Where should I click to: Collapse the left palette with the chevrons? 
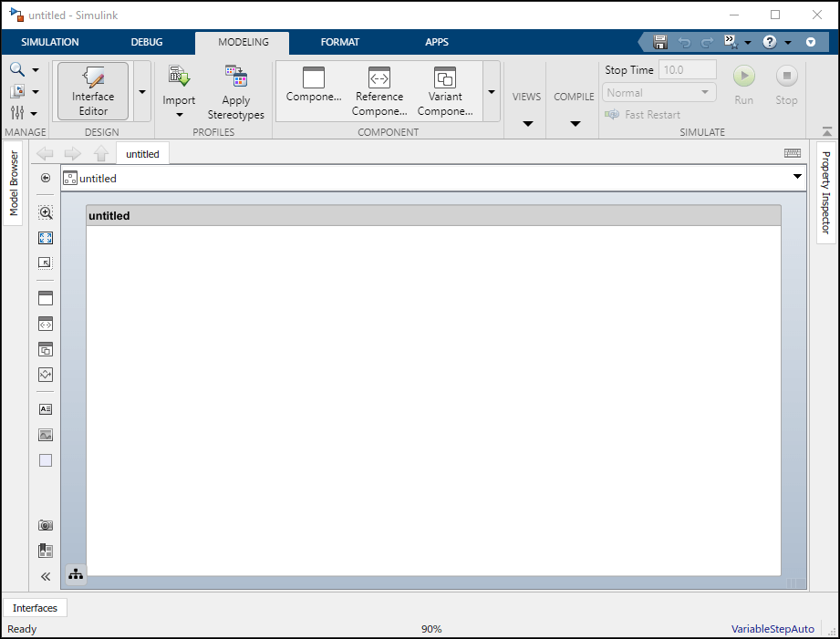tap(45, 576)
